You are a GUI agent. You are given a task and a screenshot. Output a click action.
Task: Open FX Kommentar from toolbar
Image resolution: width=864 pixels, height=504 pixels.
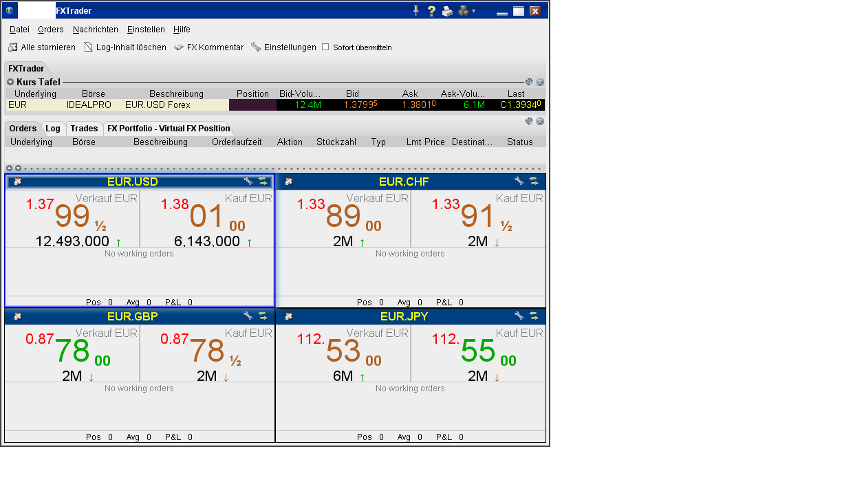(209, 47)
